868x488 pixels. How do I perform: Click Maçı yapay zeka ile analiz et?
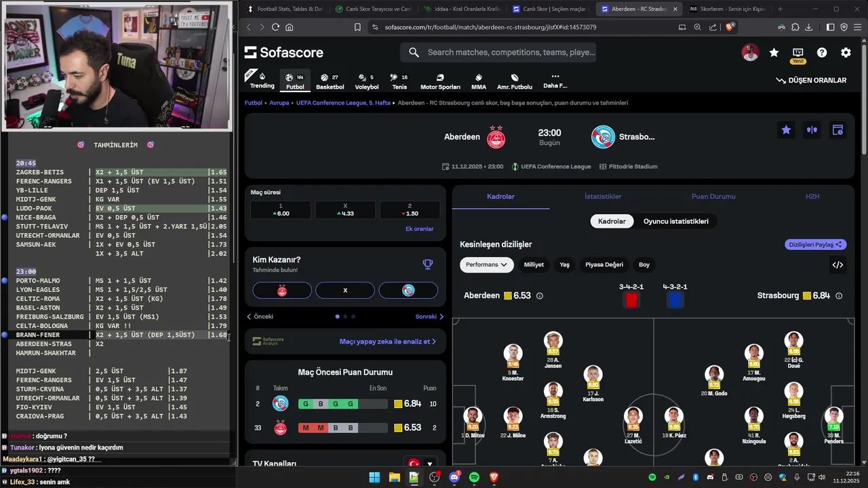(388, 342)
